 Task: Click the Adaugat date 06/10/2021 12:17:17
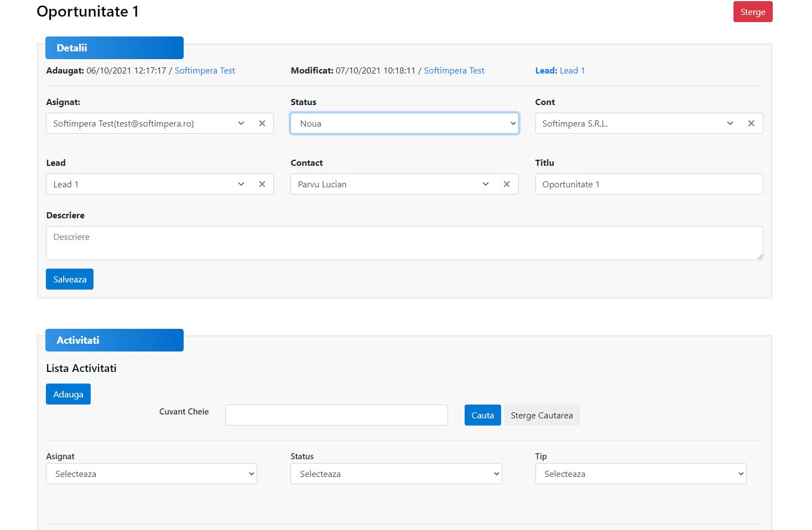coord(126,71)
